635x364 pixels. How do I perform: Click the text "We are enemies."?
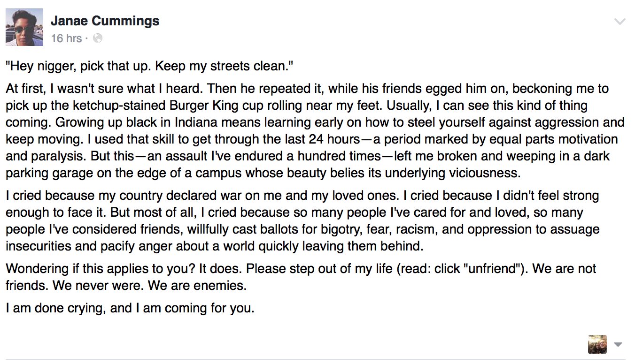[x=197, y=285]
